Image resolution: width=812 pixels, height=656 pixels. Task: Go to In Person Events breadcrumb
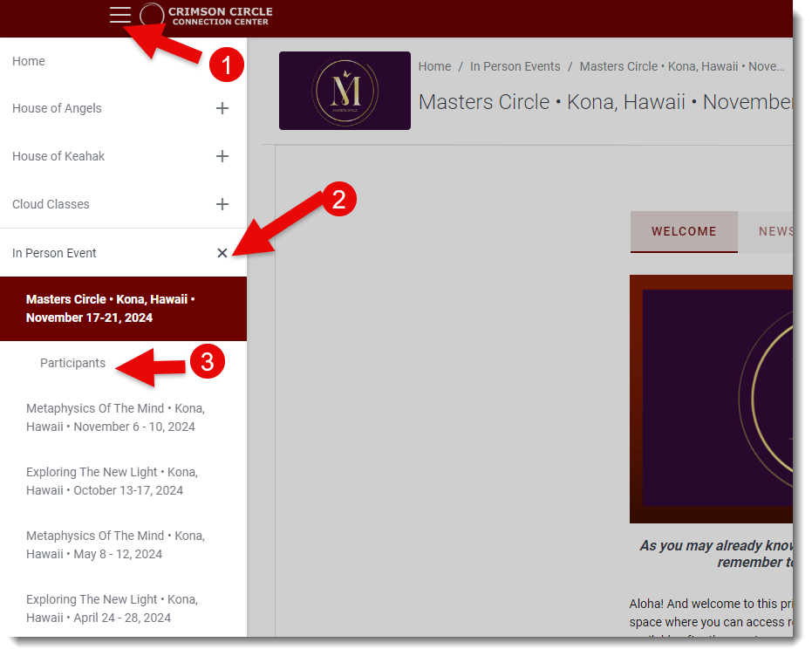coord(515,66)
